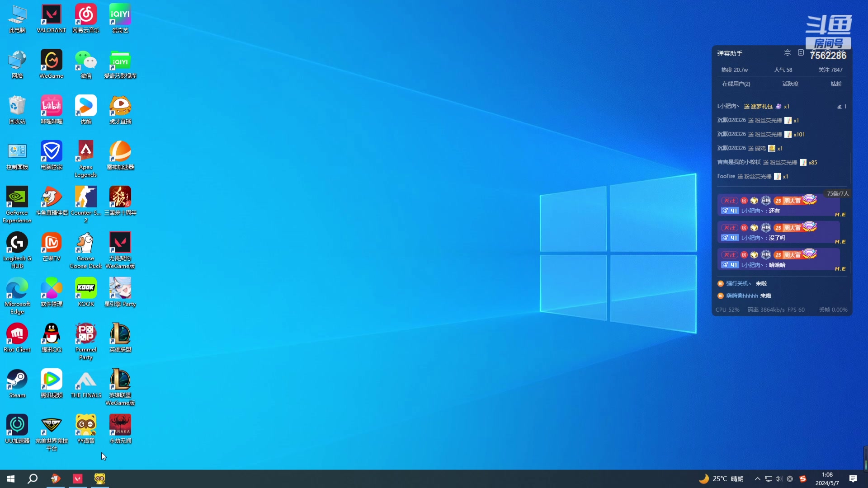Screen dimensions: 868x488
Task: Open clock showing 1:08 2024/5/7
Action: 827,479
